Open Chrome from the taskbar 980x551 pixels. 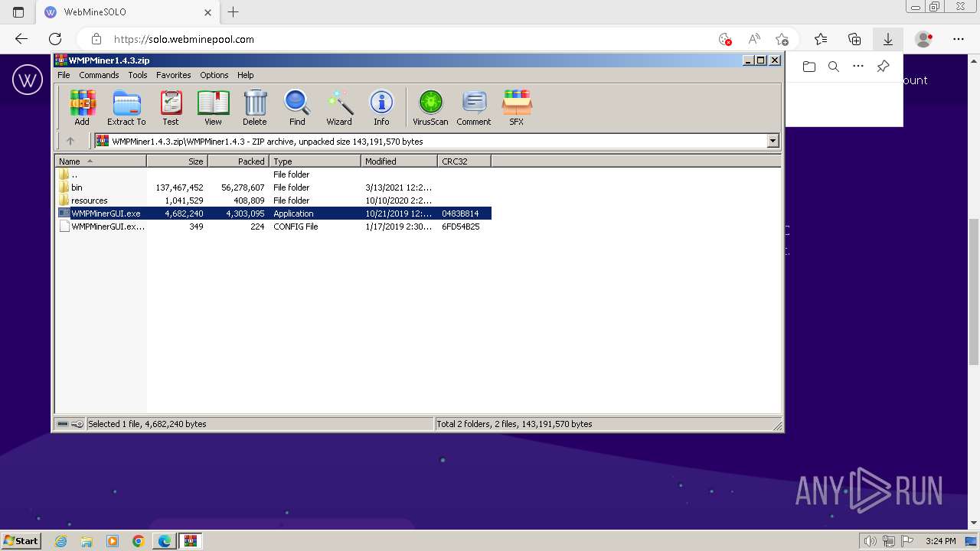[x=138, y=541]
